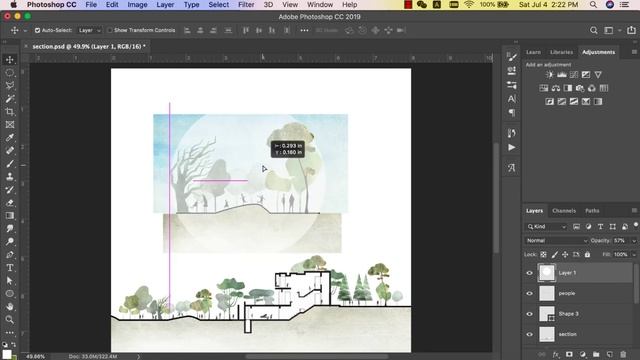Switch to the Channels tab
This screenshot has height=360, width=640.
coord(564,211)
